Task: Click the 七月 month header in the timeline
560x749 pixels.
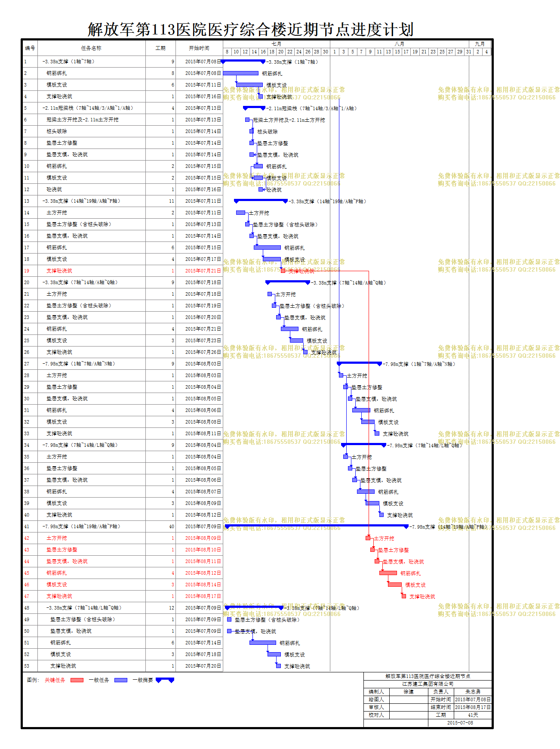Action: pos(277,44)
